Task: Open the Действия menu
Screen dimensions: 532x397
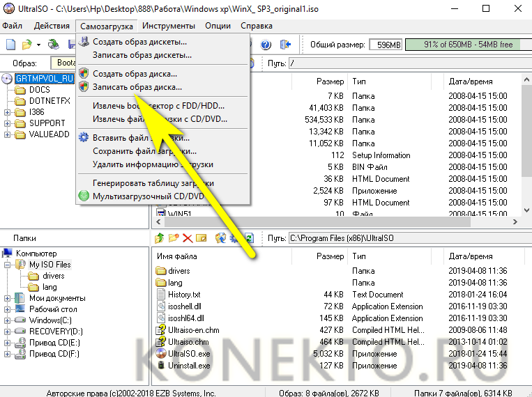Action: (52, 26)
